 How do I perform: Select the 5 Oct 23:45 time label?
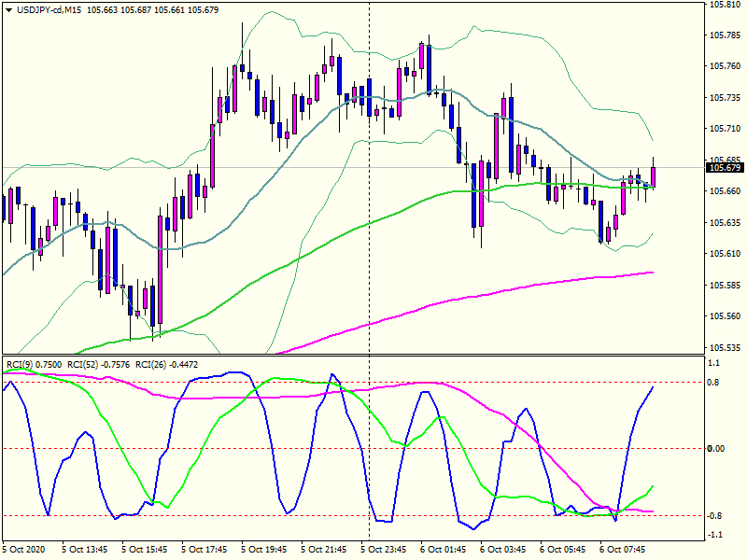(x=383, y=549)
